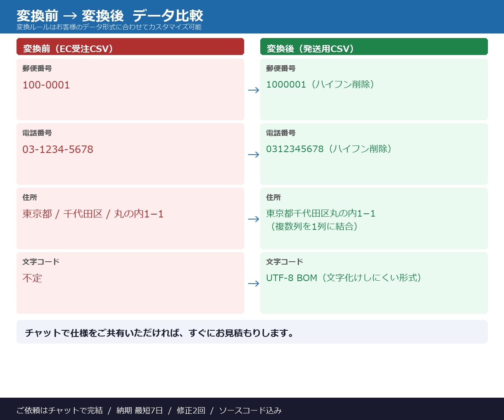Click the arrow between the encoding values
This screenshot has height=420, width=504.
click(254, 284)
